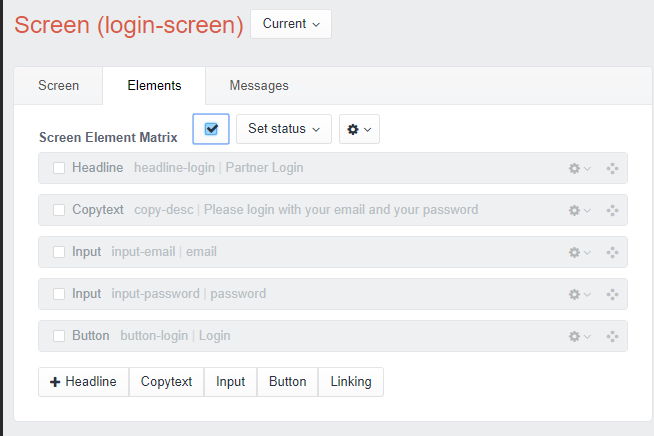
Task: Toggle the select-all checkbox in the matrix header
Action: [211, 129]
